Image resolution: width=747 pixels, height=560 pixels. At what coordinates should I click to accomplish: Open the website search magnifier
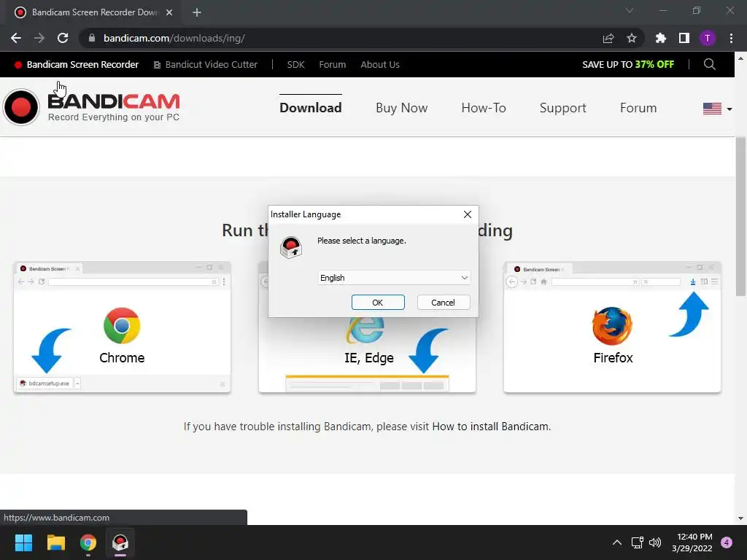click(709, 64)
